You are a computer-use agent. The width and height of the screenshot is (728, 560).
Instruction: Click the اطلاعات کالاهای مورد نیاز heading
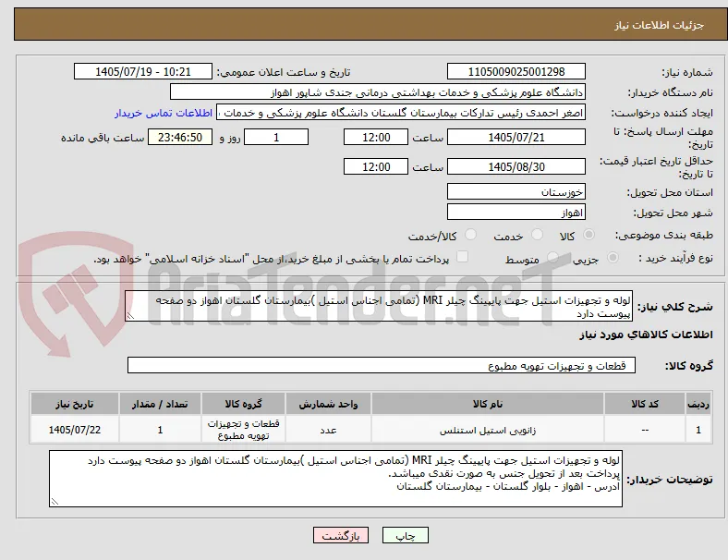[646, 335]
